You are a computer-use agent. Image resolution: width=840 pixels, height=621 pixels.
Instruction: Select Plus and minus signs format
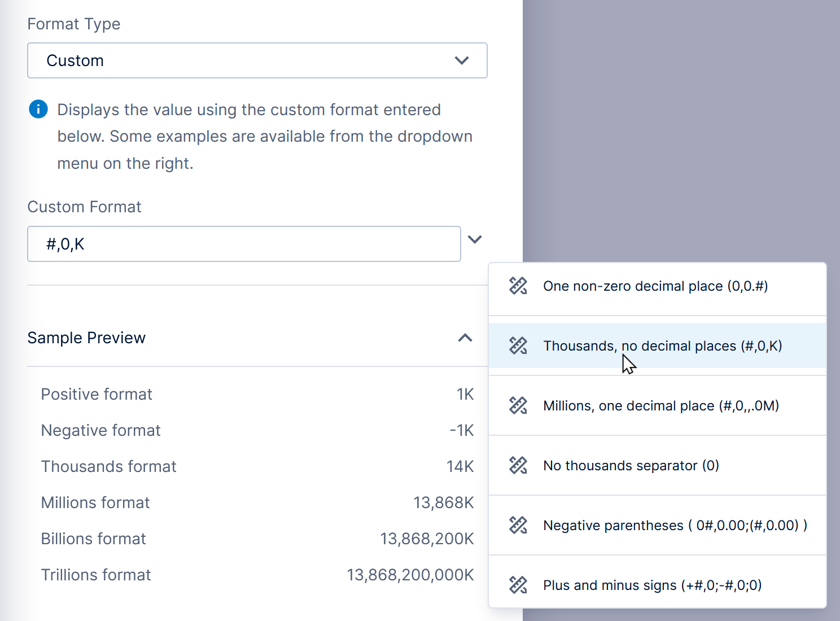point(652,585)
